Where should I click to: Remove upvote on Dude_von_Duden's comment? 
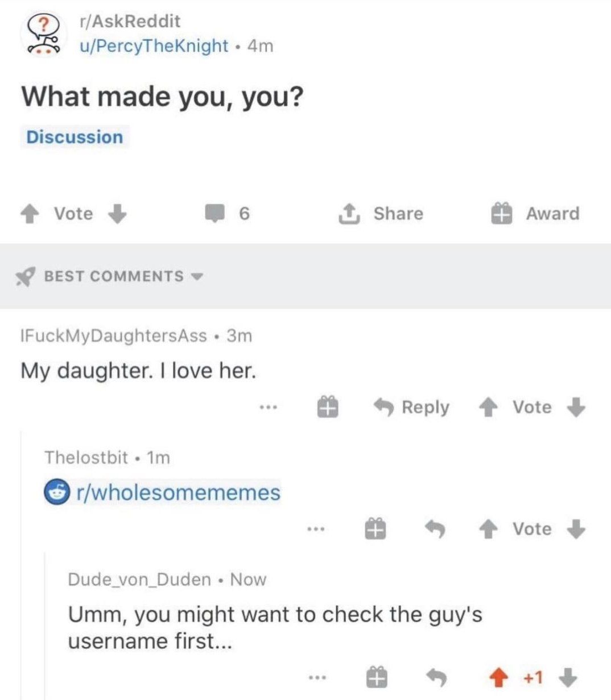[499, 677]
